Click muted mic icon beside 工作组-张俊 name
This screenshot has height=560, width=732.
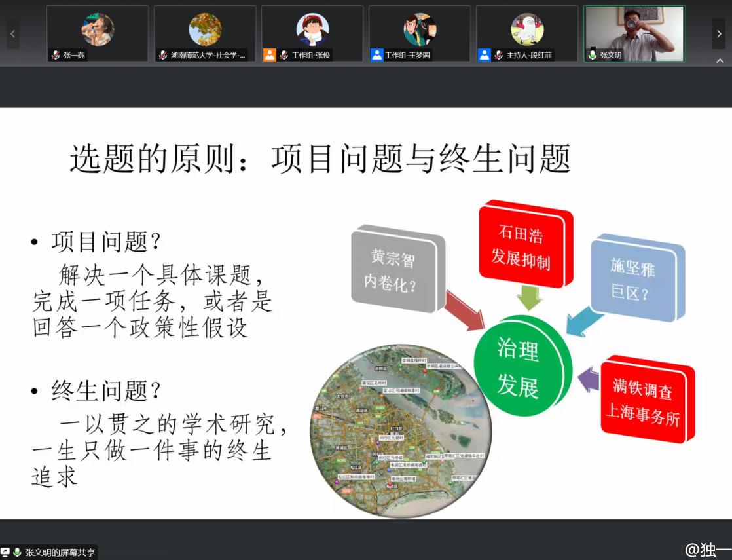point(284,56)
